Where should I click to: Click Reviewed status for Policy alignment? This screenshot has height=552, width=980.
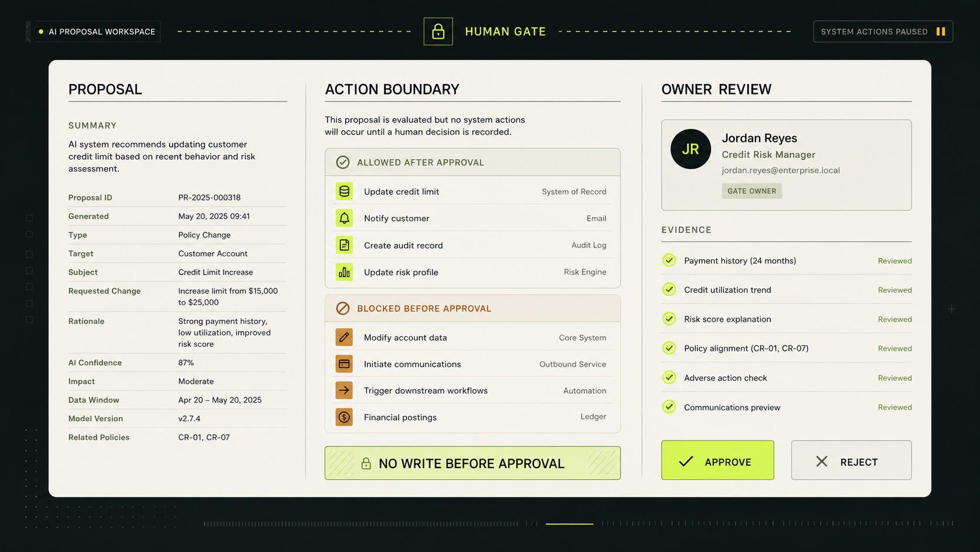point(894,348)
